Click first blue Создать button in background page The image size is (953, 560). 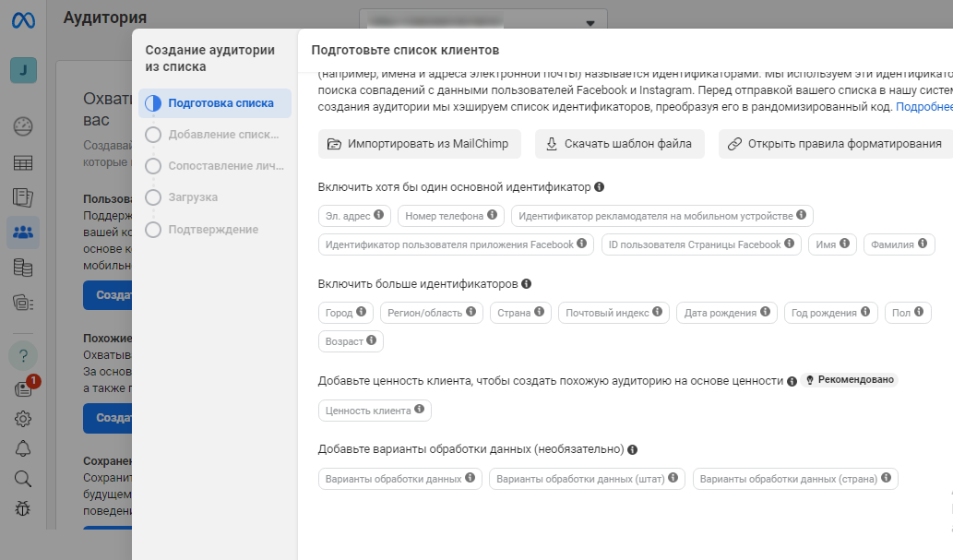point(108,295)
